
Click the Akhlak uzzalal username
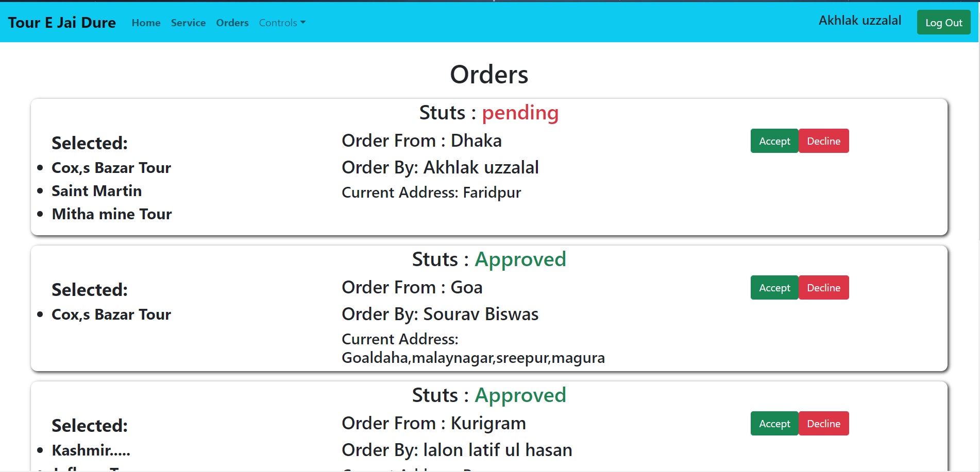coord(859,21)
